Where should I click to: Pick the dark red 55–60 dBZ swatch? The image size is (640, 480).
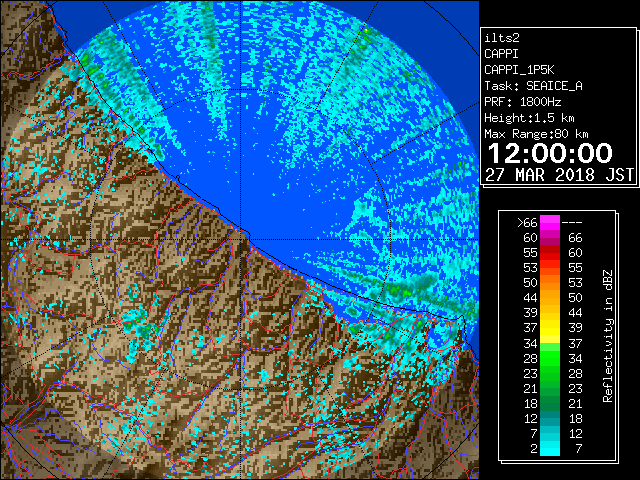550,253
